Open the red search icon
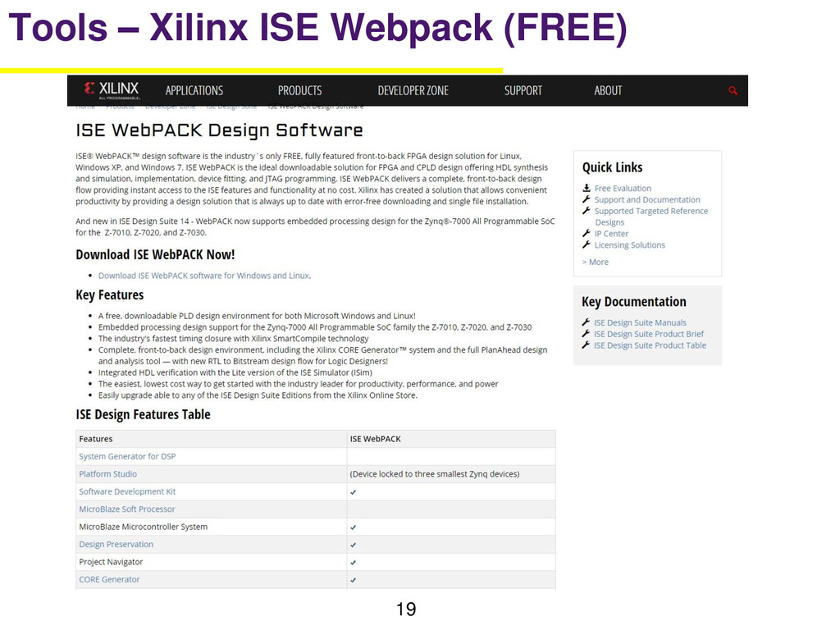 tap(733, 90)
